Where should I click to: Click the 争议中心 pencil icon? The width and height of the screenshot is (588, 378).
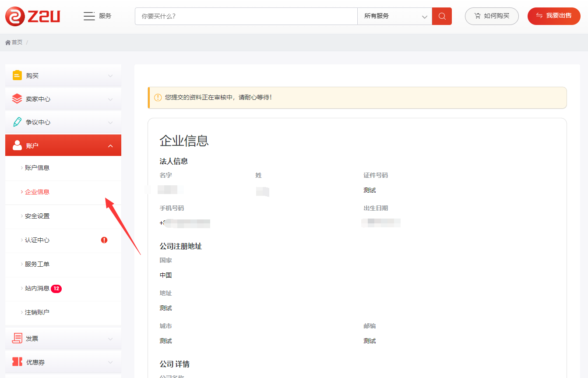pos(17,122)
